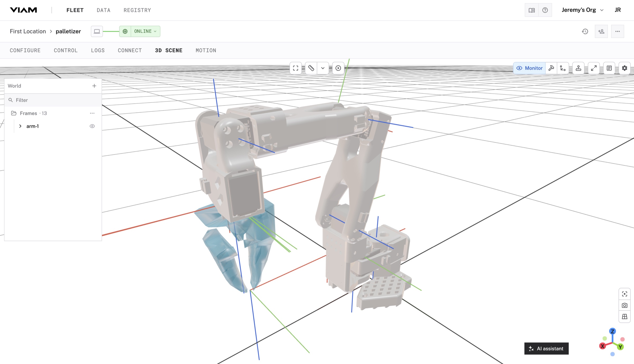The height and width of the screenshot is (364, 634).
Task: Expand the ONLINE status dropdown
Action: (145, 31)
